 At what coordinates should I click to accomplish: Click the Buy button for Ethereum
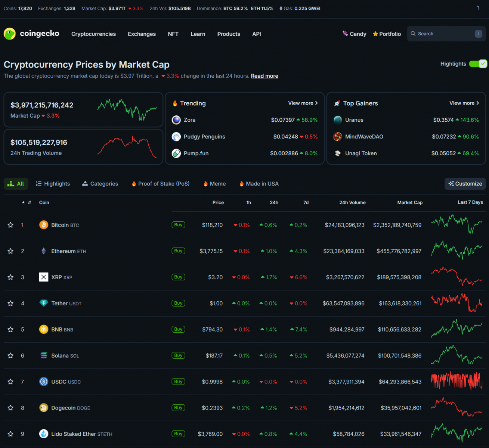pos(178,251)
